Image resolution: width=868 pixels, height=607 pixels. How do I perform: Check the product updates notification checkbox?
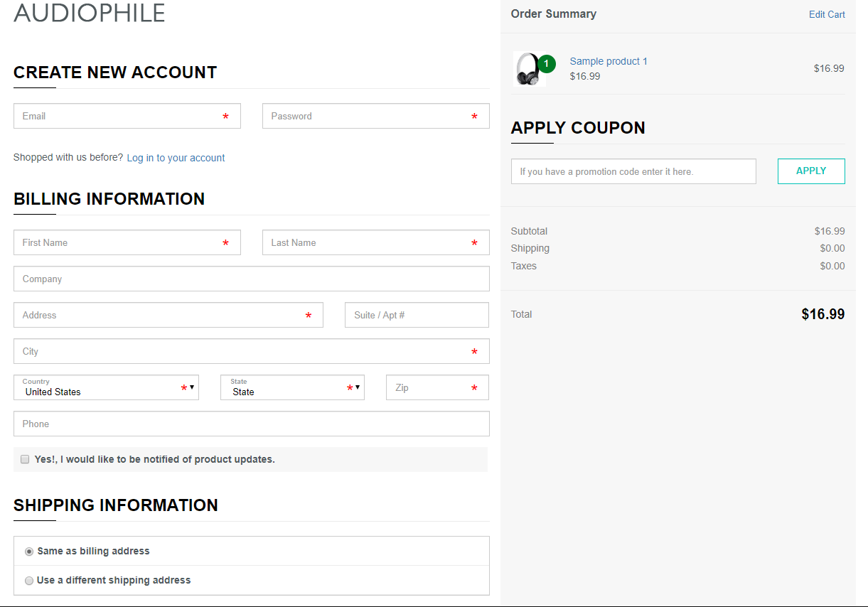(x=25, y=459)
